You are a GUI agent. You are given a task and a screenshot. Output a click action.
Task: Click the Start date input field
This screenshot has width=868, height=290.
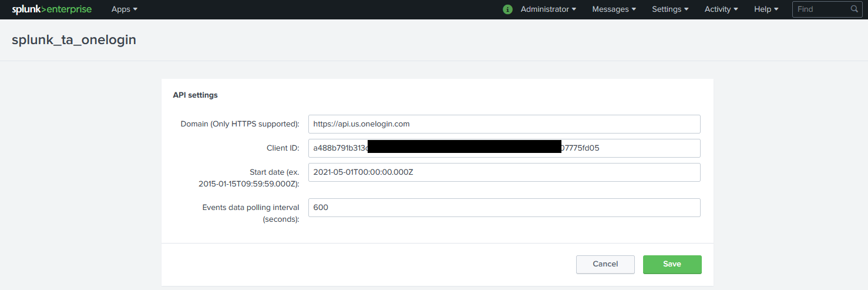click(x=504, y=172)
